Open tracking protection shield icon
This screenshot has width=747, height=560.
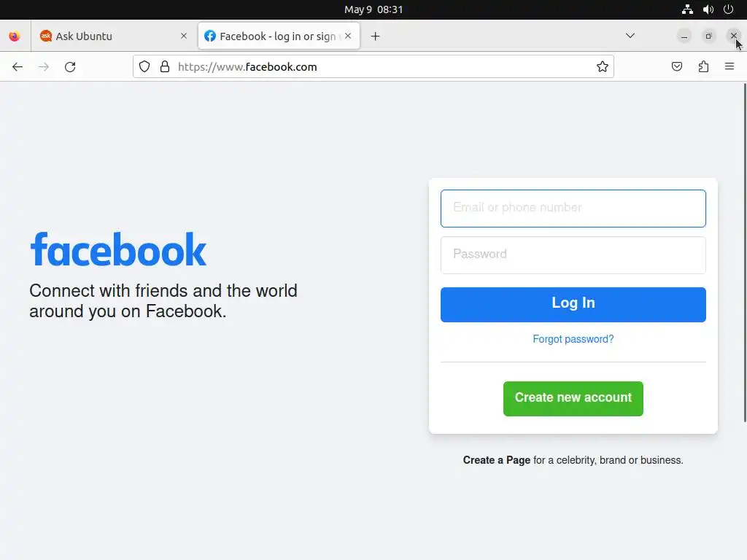tap(144, 66)
